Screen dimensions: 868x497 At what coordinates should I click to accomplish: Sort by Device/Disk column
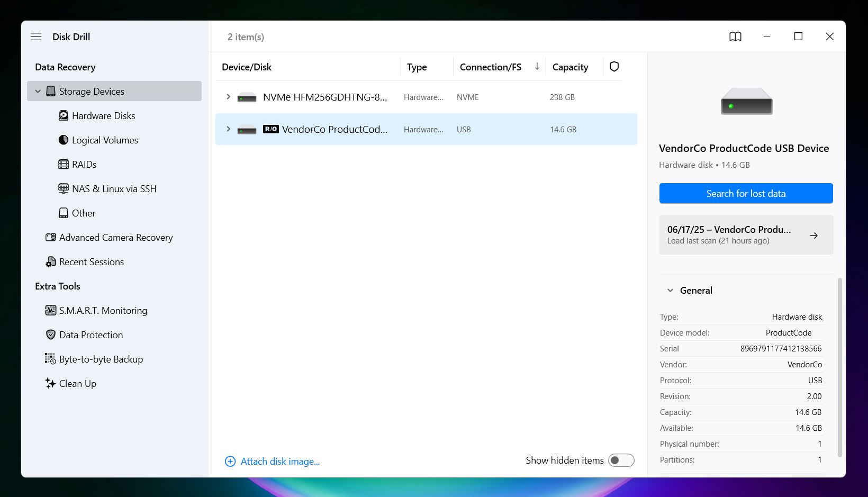tap(247, 67)
